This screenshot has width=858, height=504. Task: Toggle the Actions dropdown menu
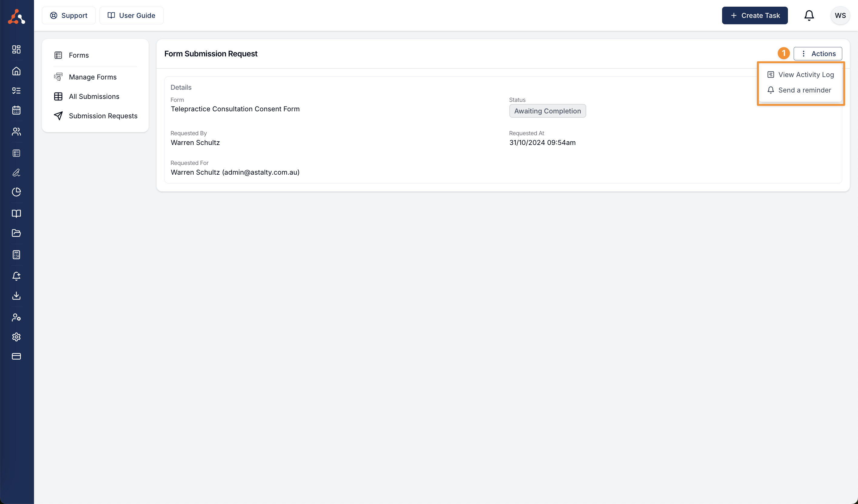(x=817, y=54)
